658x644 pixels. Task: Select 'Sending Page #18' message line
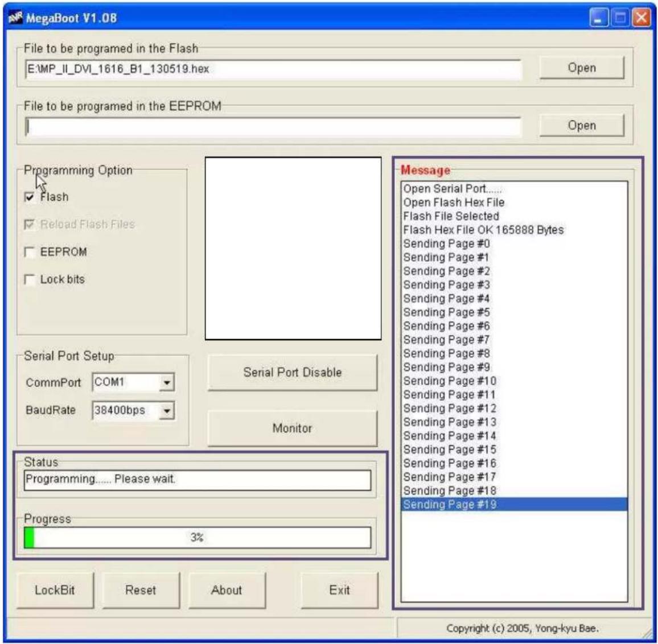[x=513, y=491]
